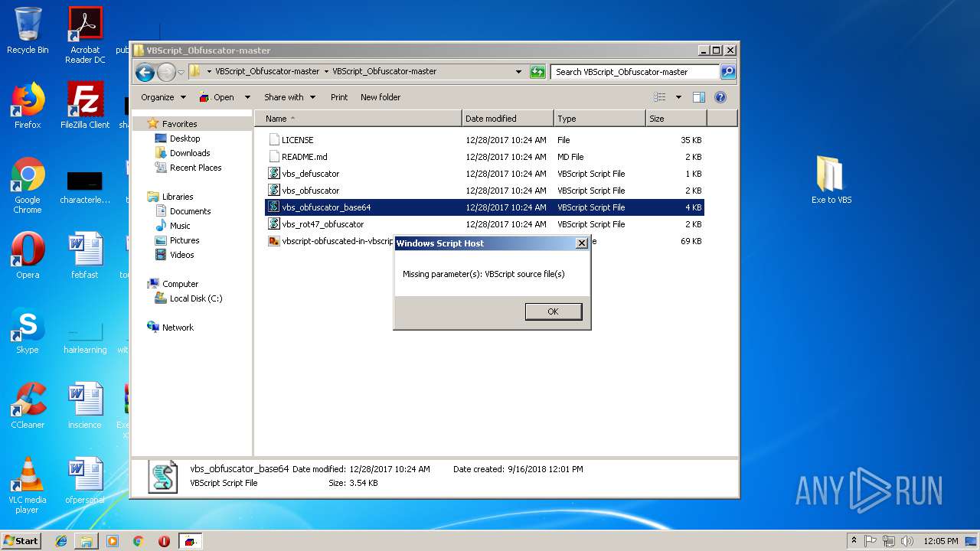This screenshot has width=980, height=551.
Task: Toggle the preview pane
Action: [698, 97]
